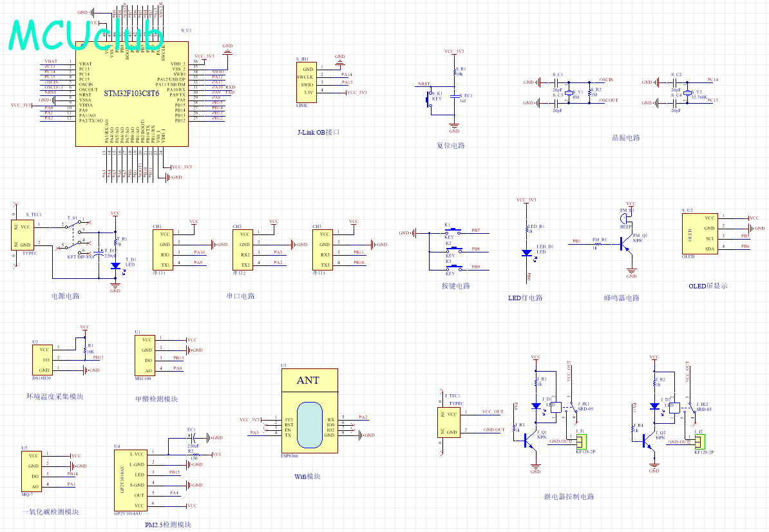
Task: Select the STM32F103C8T6 microcontroller chip
Action: point(132,93)
